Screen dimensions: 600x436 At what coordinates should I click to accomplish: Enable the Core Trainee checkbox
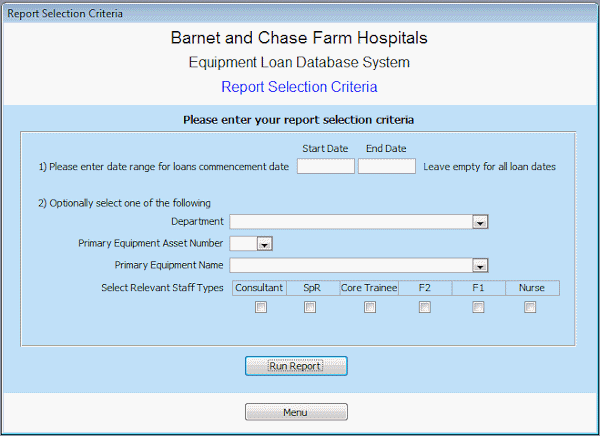[x=370, y=307]
